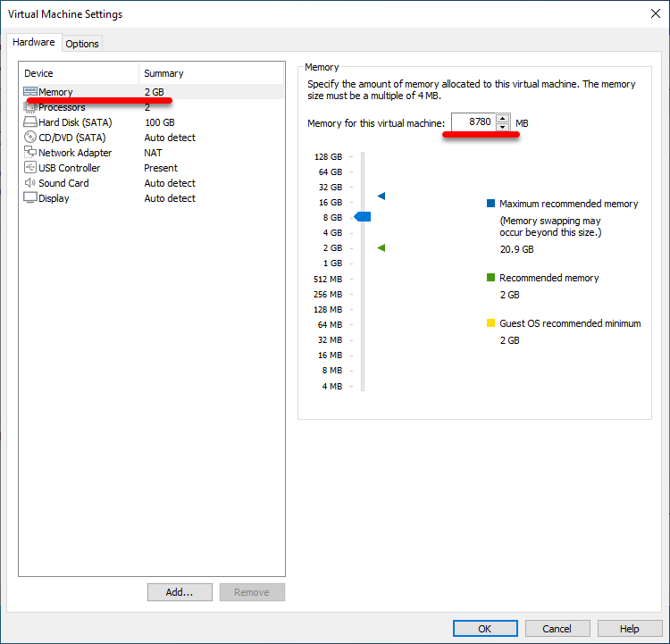Increase memory with the up spinner arrow

503,119
